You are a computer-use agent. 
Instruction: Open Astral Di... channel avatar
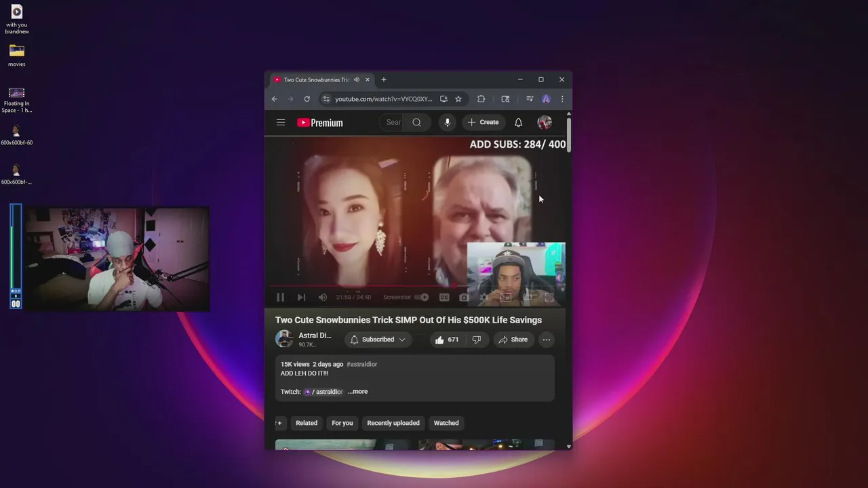pos(284,339)
